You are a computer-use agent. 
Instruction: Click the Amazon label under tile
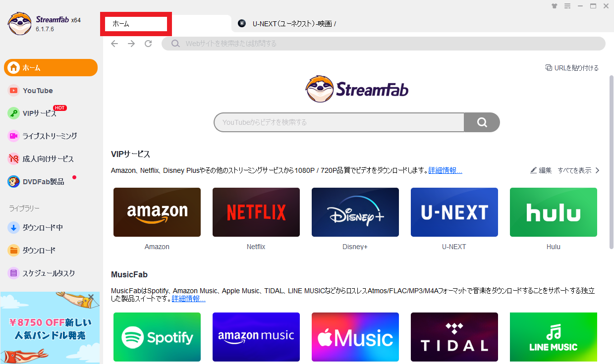[157, 247]
